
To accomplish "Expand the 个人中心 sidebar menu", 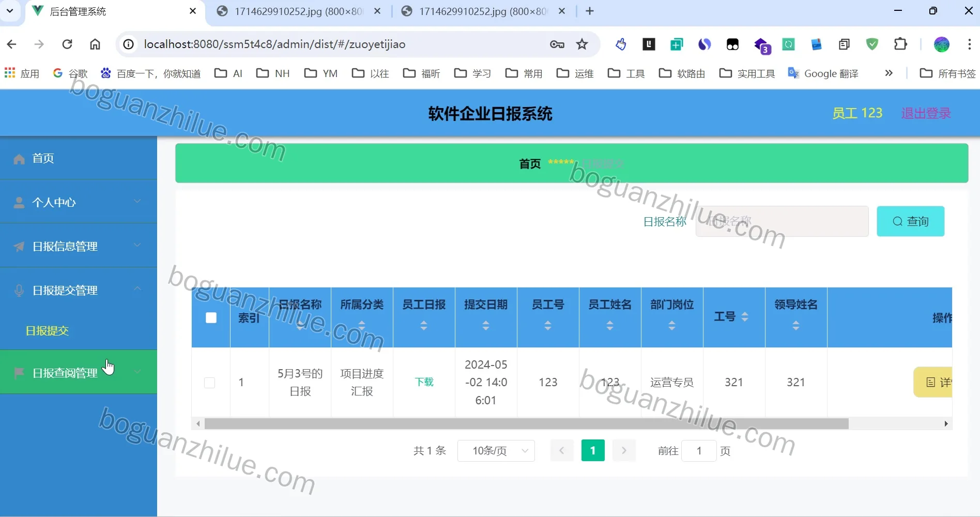I will click(x=79, y=202).
